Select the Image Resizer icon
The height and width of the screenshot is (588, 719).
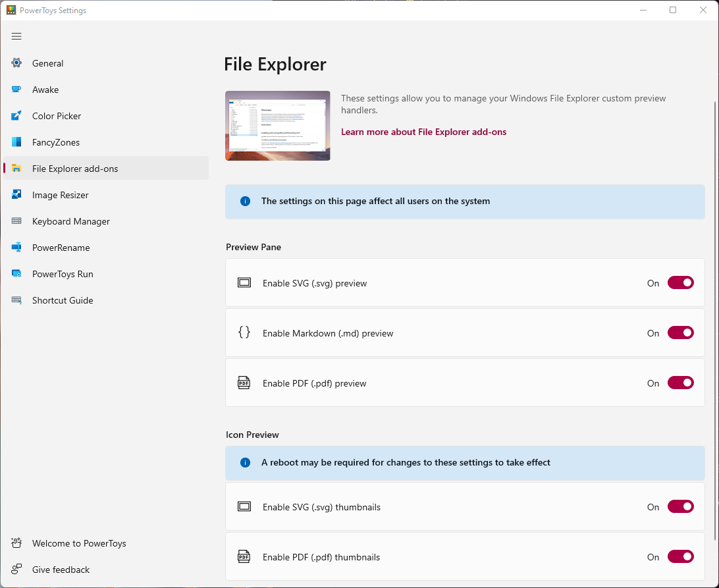point(16,194)
